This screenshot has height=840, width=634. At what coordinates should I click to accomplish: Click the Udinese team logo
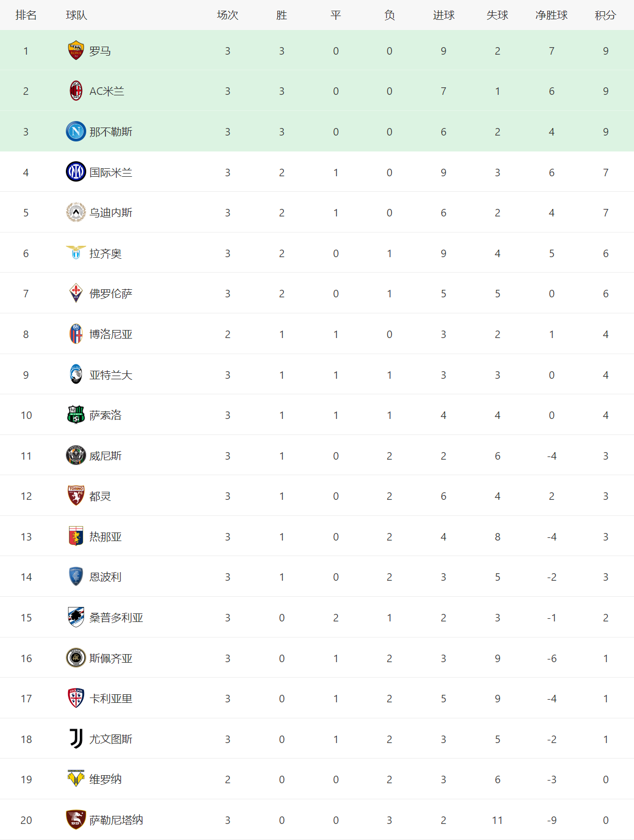[x=76, y=213]
